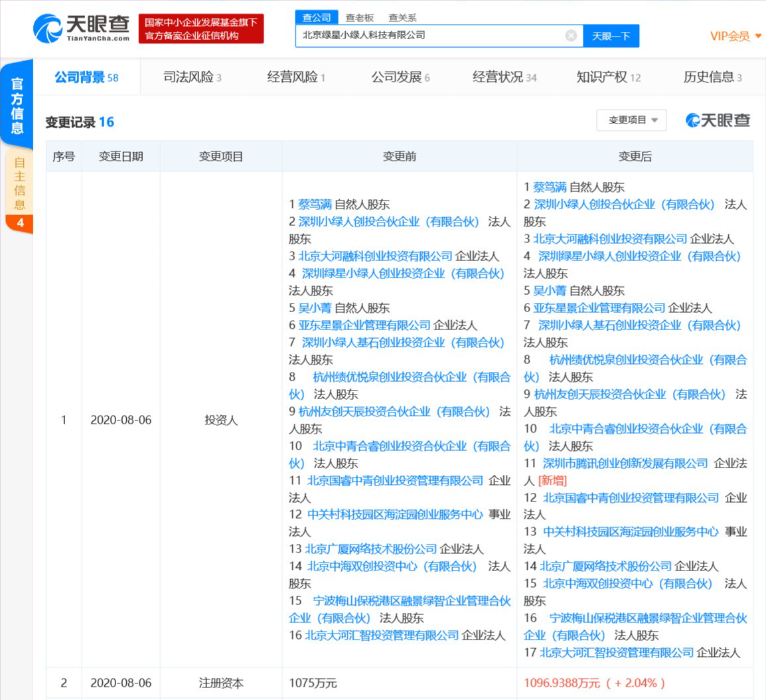
Task: Open 深圳市腾讯创业创新发展有限公司 shareholder link
Action: 625,463
